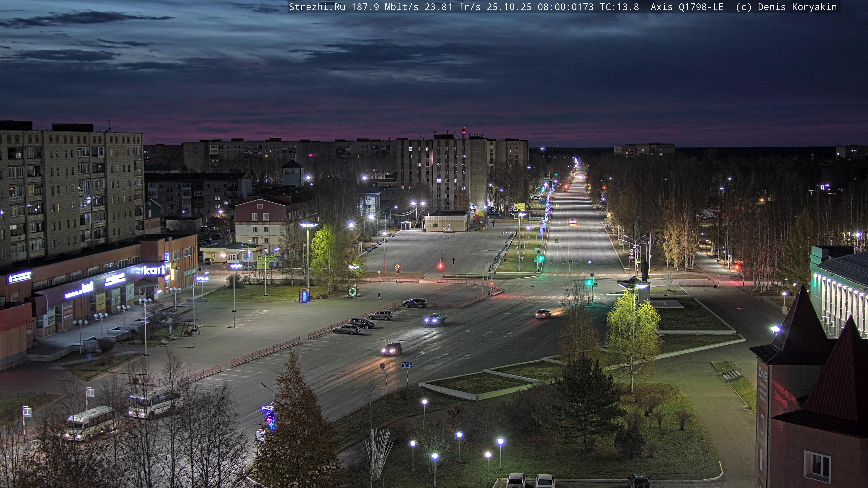This screenshot has width=868, height=488.
Task: Click the round blue pedestrian path sign
Action: point(89,357)
